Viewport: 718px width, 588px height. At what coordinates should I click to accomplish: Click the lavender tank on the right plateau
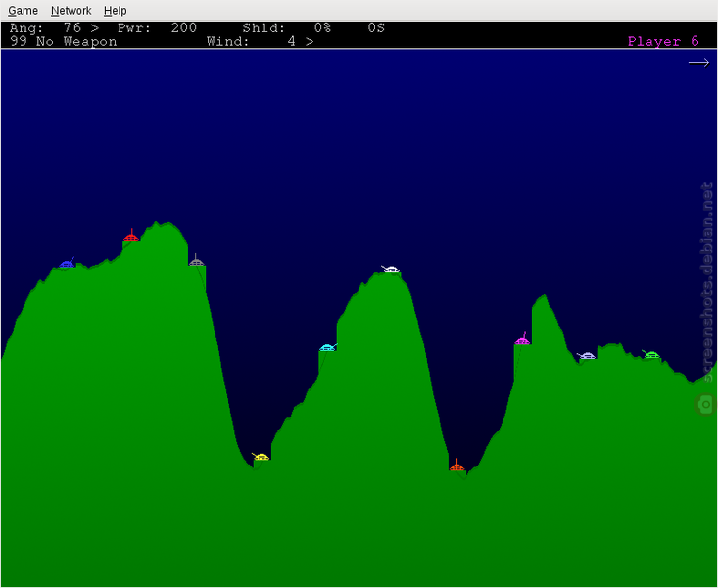pos(586,355)
